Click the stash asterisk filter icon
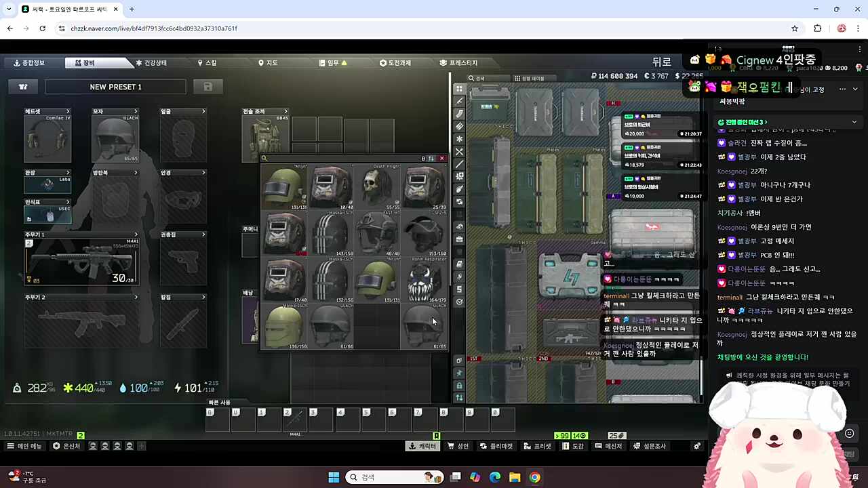This screenshot has height=488, width=868. [459, 139]
